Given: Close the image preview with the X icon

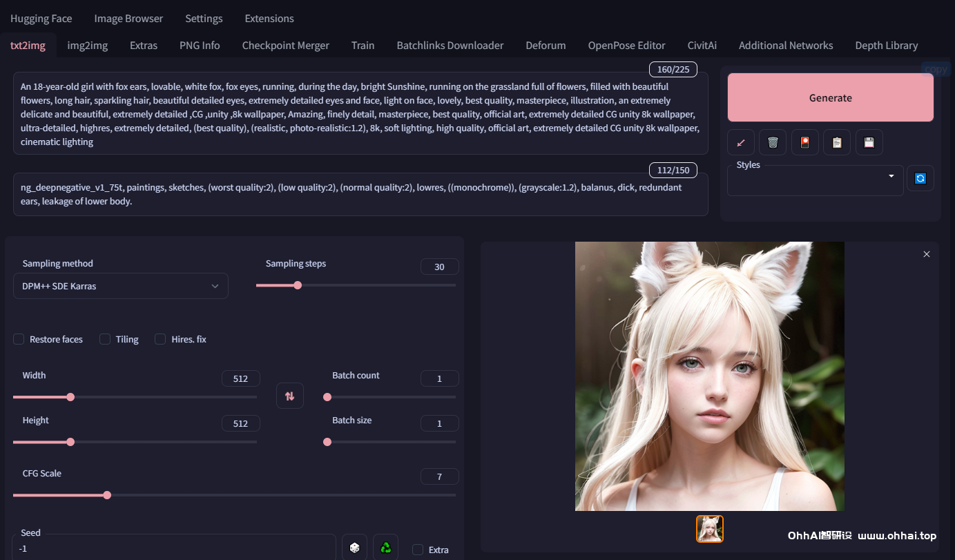Looking at the screenshot, I should coord(927,254).
